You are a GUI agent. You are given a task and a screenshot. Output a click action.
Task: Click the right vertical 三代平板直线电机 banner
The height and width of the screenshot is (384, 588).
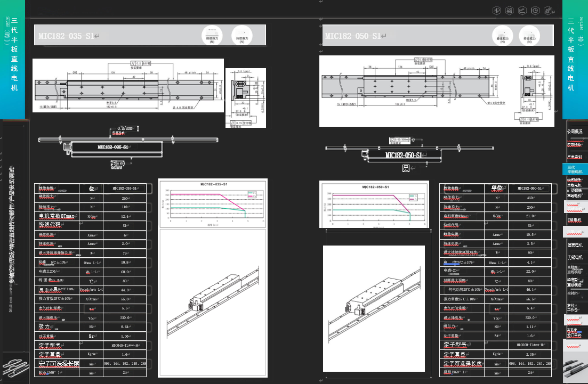(x=575, y=59)
